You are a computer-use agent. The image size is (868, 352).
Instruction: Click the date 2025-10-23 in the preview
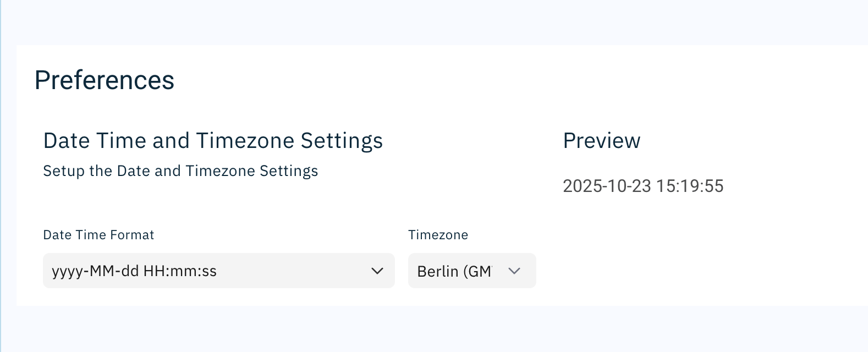(607, 186)
